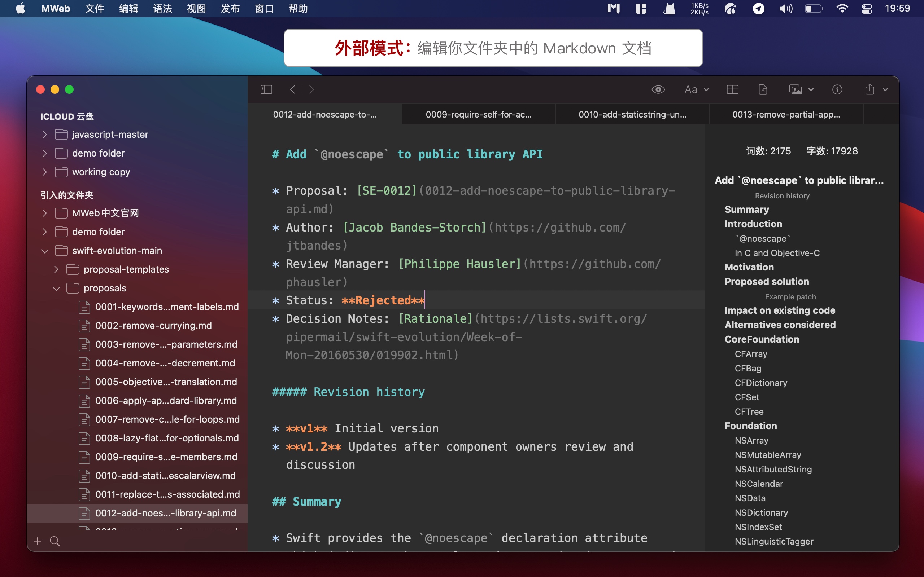Expand the proposal-templates folder

[56, 269]
